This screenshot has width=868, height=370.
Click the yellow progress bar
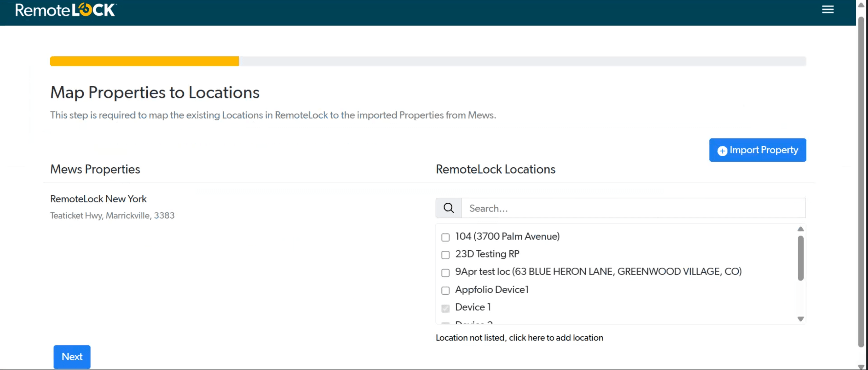pos(144,61)
